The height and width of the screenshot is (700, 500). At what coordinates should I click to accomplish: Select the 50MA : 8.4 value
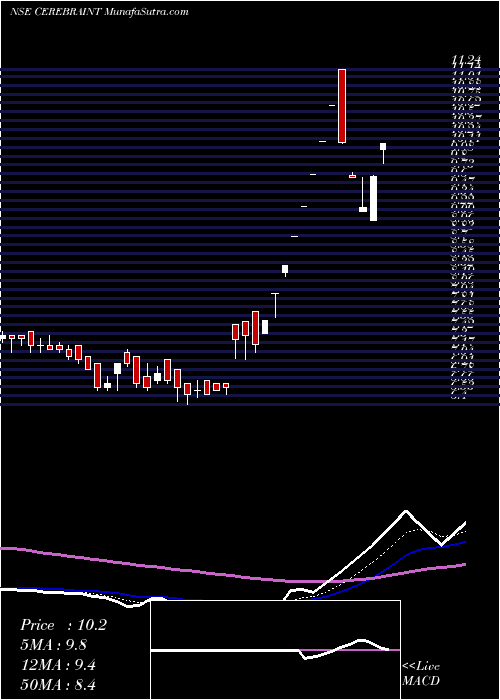point(58,684)
